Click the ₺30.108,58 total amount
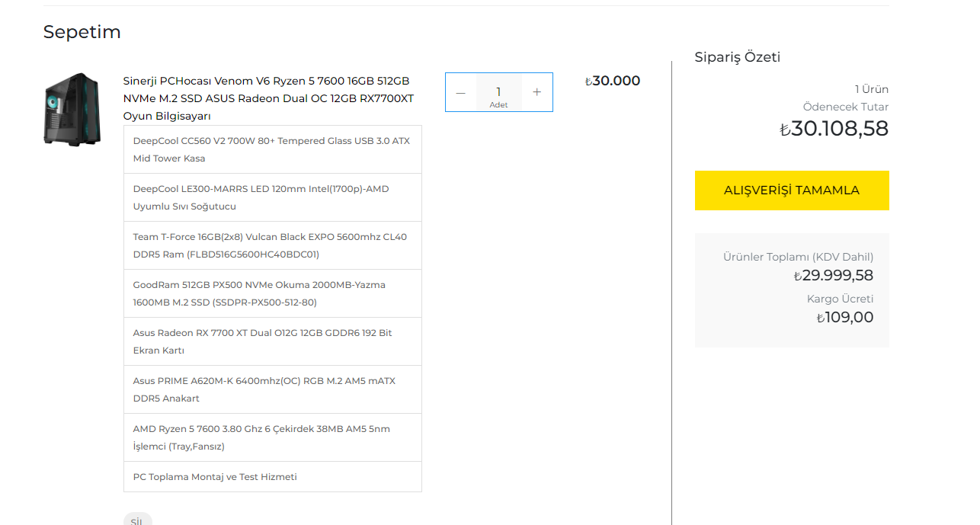 pyautogui.click(x=834, y=129)
